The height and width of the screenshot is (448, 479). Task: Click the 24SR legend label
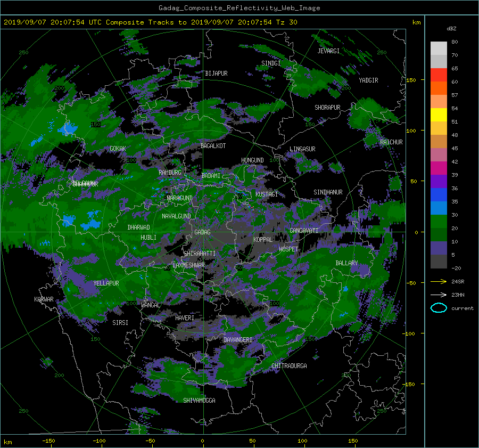pos(458,282)
